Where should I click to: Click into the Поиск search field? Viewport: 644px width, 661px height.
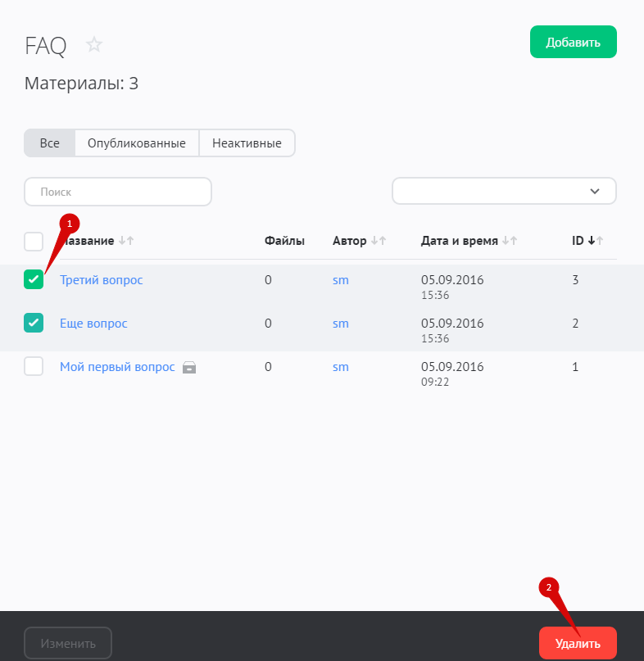point(118,192)
